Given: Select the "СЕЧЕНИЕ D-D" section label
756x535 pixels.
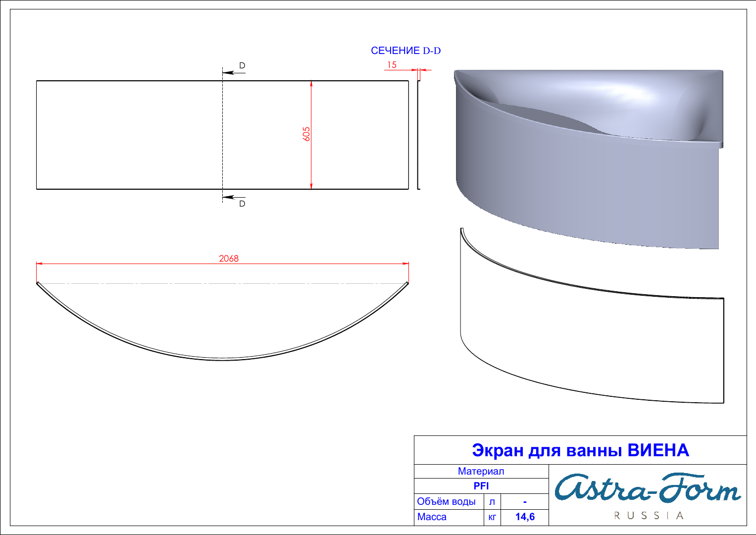Looking at the screenshot, I should pos(405,51).
